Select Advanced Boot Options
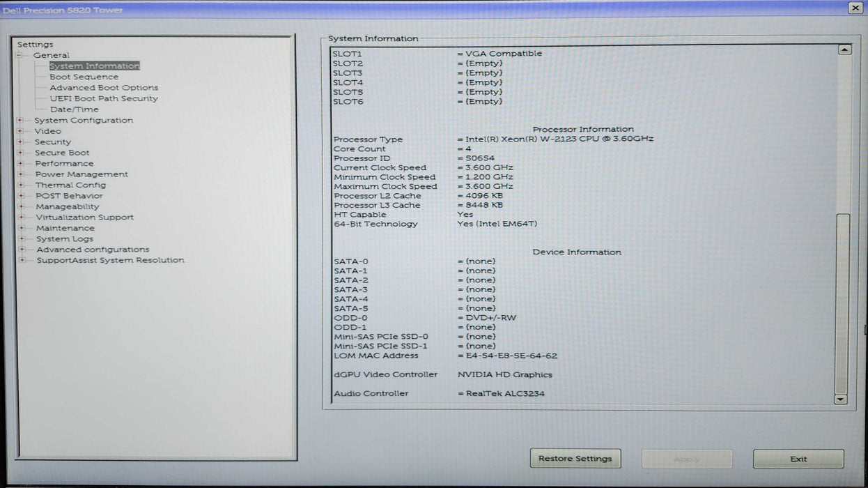Image resolution: width=868 pixels, height=488 pixels. (x=103, y=87)
